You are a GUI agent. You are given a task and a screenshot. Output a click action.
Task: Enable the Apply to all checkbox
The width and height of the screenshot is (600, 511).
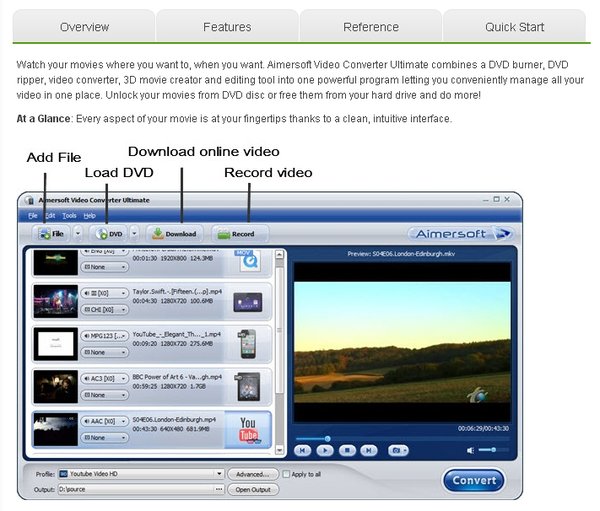click(286, 474)
